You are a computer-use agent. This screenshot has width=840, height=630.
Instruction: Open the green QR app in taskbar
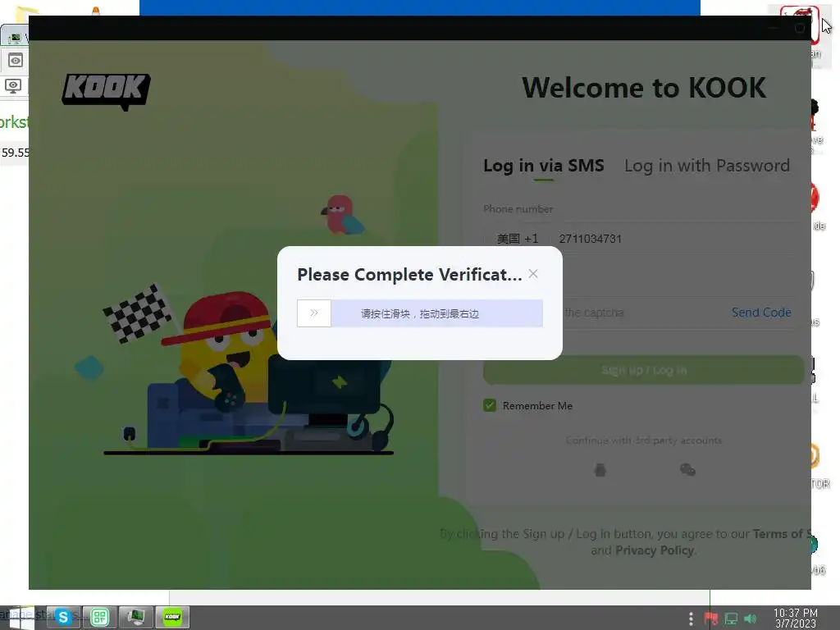tap(99, 617)
